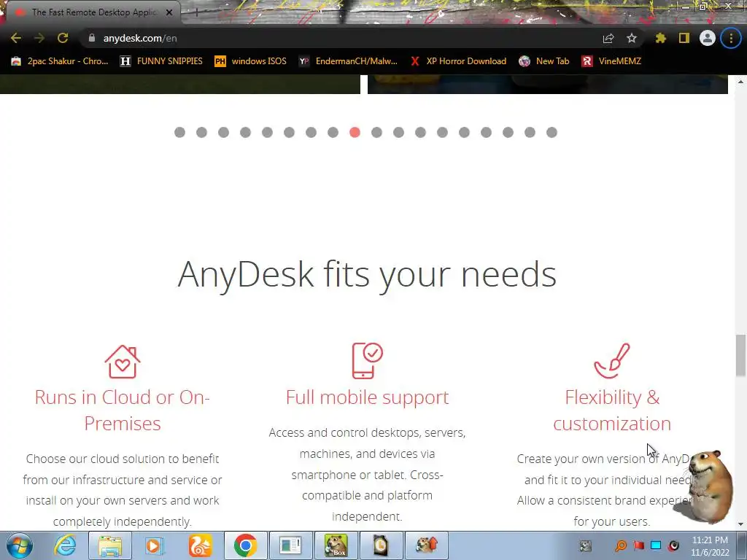Click the blue monitor tray icon
747x560 pixels.
(x=656, y=545)
